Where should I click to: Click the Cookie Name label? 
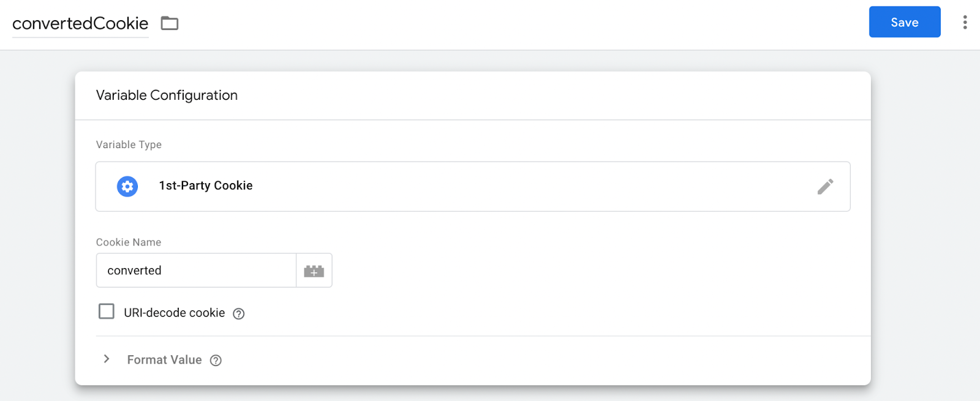(x=129, y=242)
